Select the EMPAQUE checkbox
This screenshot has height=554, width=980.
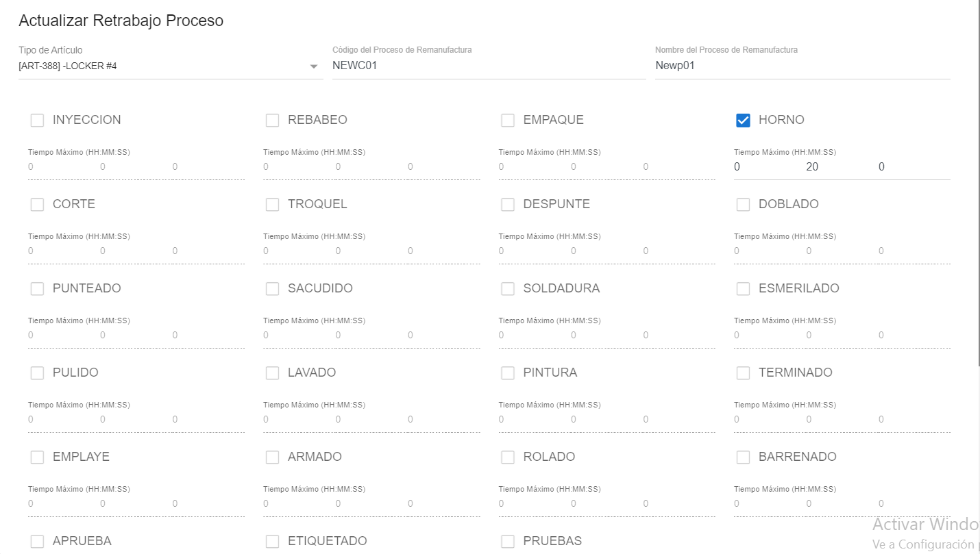coord(508,121)
